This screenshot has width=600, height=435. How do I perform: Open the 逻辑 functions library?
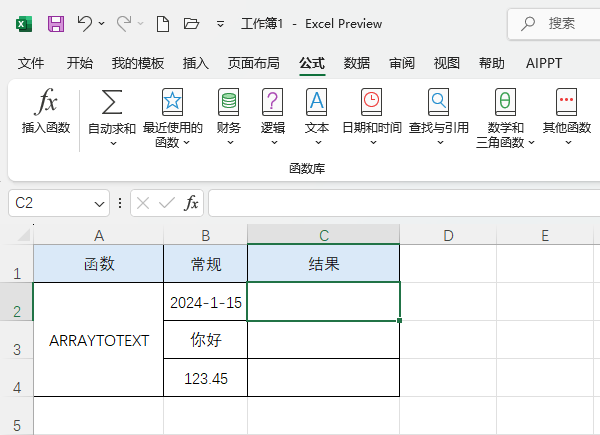[273, 117]
